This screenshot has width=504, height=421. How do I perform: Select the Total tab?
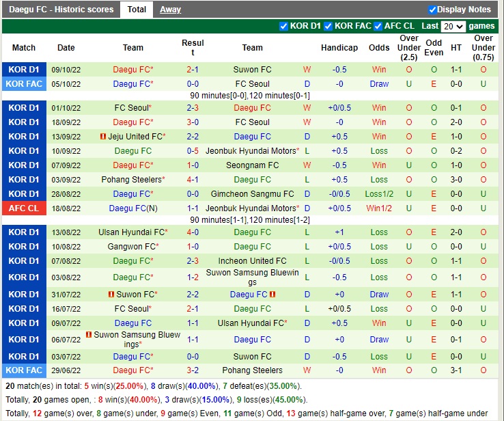137,10
